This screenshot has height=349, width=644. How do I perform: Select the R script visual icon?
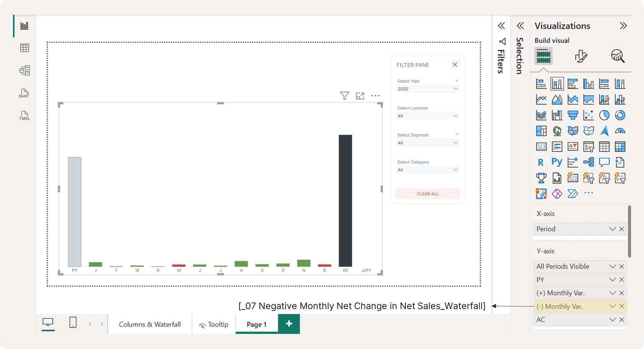(541, 162)
